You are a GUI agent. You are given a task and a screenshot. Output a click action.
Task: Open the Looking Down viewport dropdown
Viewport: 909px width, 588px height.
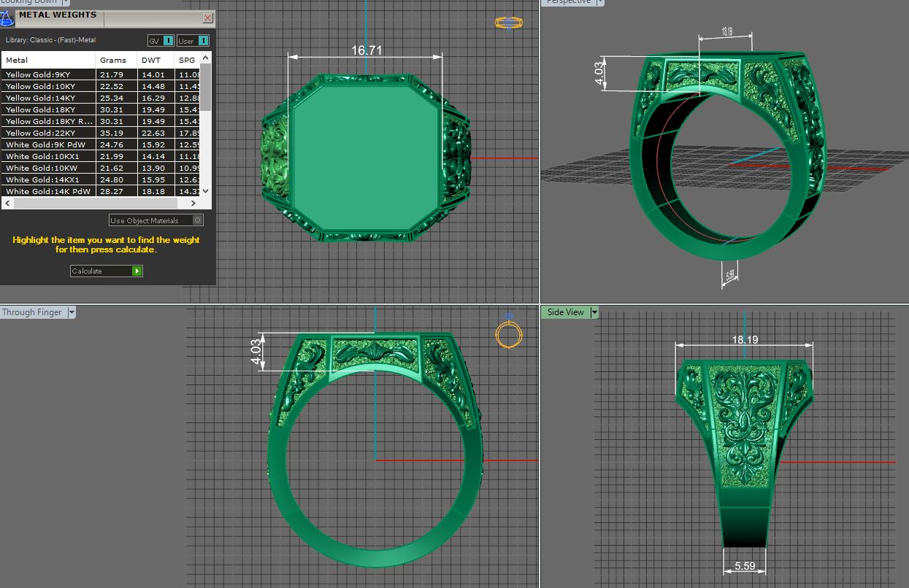pos(67,2)
